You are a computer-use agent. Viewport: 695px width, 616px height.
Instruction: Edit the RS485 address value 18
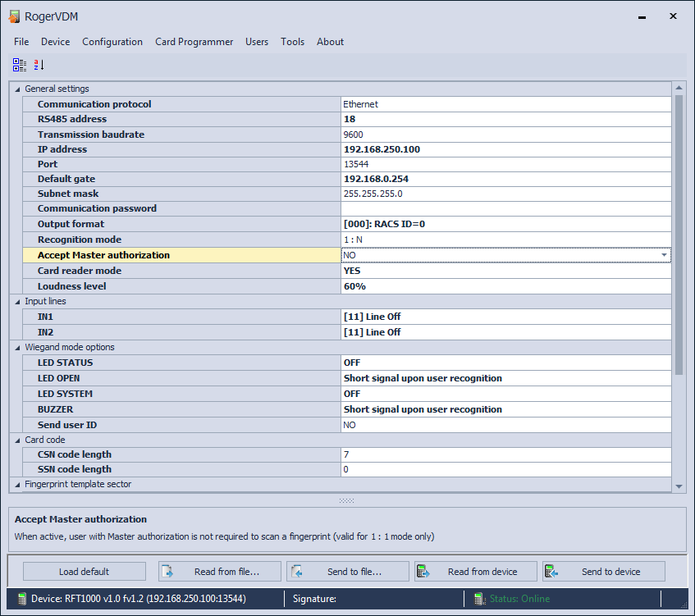coord(506,119)
